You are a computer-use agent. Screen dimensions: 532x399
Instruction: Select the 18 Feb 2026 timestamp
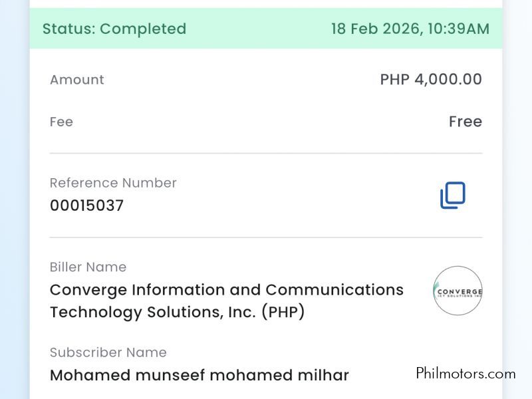tap(410, 29)
